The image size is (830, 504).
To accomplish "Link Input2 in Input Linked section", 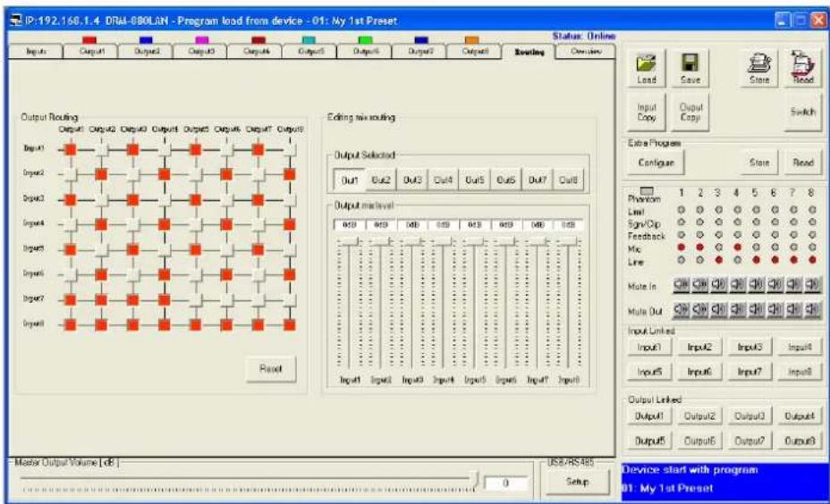I will [x=699, y=347].
